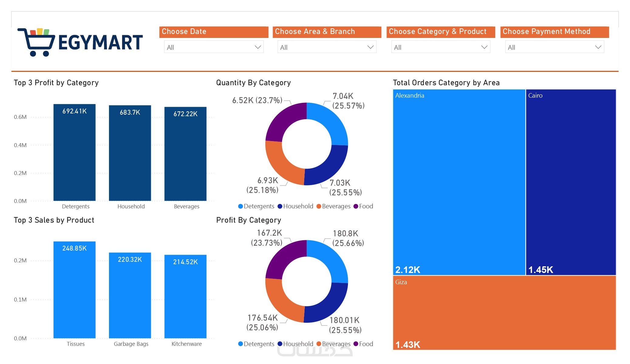630x364 pixels.
Task: Expand the Choose Payment Method dropdown chevron
Action: pos(598,47)
